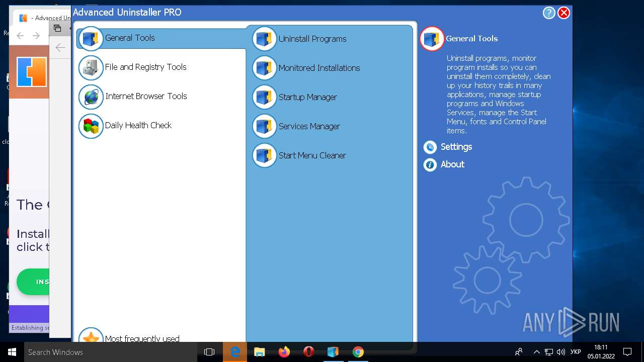This screenshot has height=362, width=644.
Task: Open the Windows Start menu
Action: coord(12,352)
